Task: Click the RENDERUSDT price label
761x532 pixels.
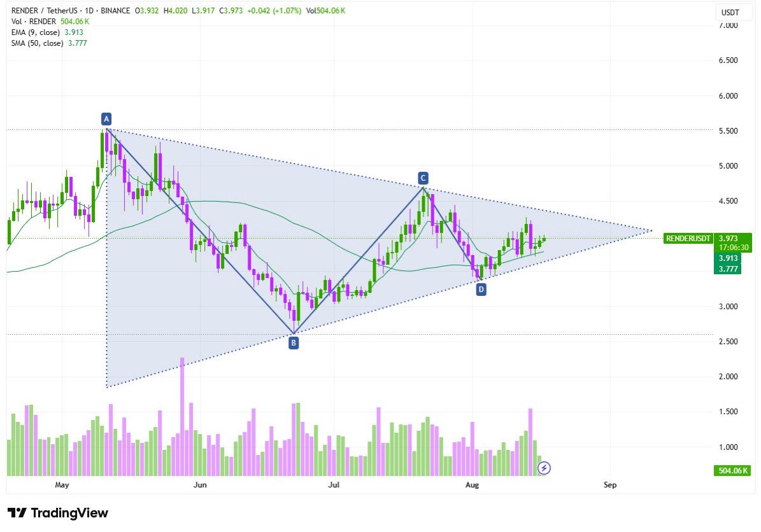Action: [x=688, y=239]
